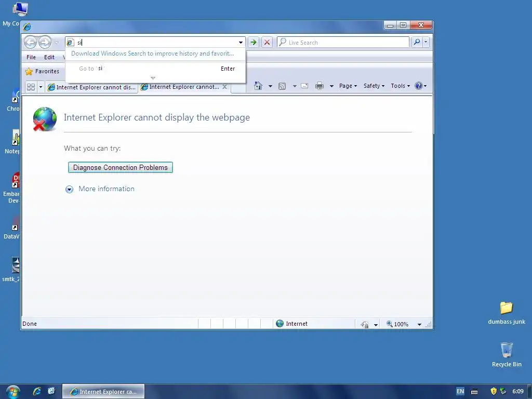
Task: Open the Favorites star button
Action: 42,71
